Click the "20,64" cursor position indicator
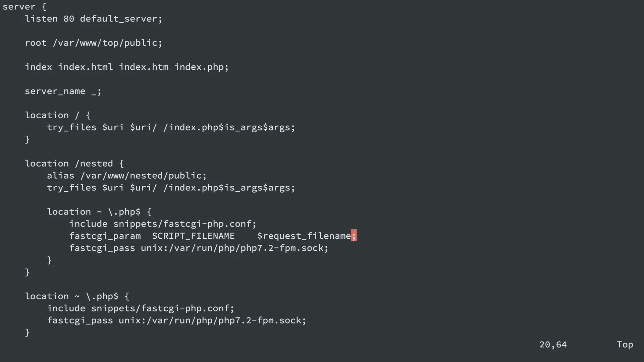The image size is (644, 362). [x=553, y=345]
